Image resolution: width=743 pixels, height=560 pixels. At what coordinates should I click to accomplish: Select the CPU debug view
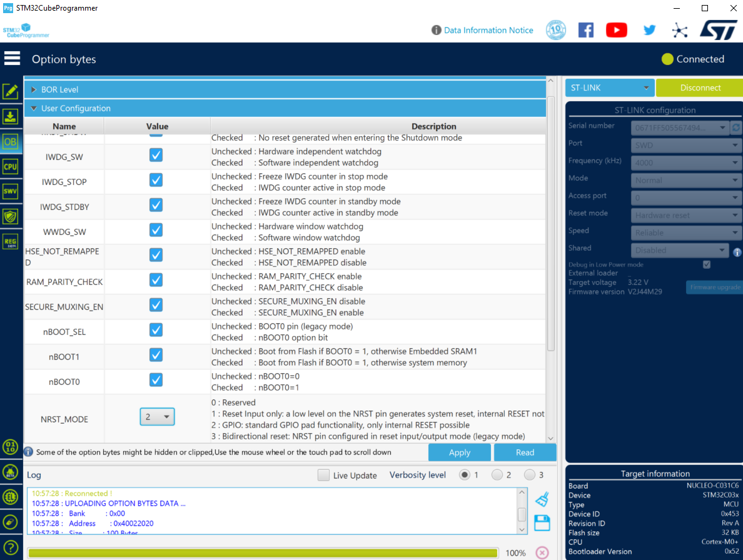pyautogui.click(x=10, y=166)
